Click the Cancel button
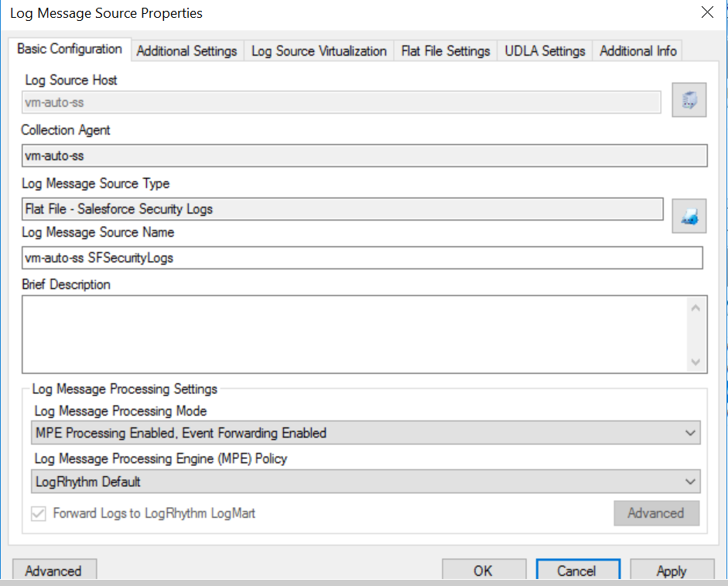 576,571
